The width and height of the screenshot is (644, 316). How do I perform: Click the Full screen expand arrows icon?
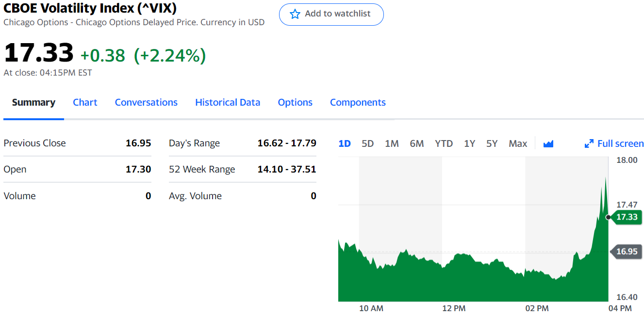pyautogui.click(x=589, y=143)
